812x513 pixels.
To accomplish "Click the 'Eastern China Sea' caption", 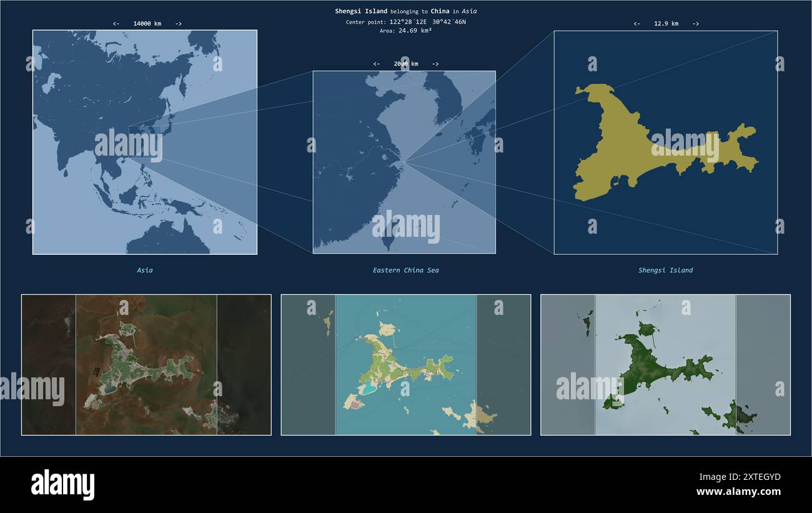I will (406, 271).
